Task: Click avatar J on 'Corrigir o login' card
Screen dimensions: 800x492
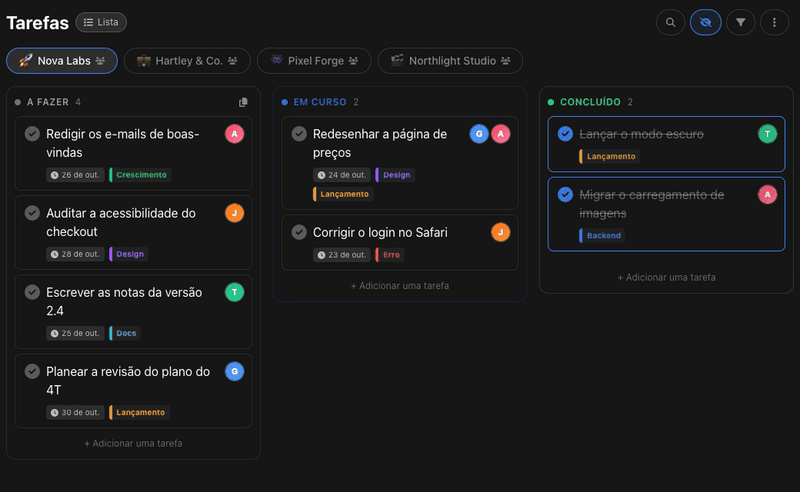Action: (x=501, y=232)
